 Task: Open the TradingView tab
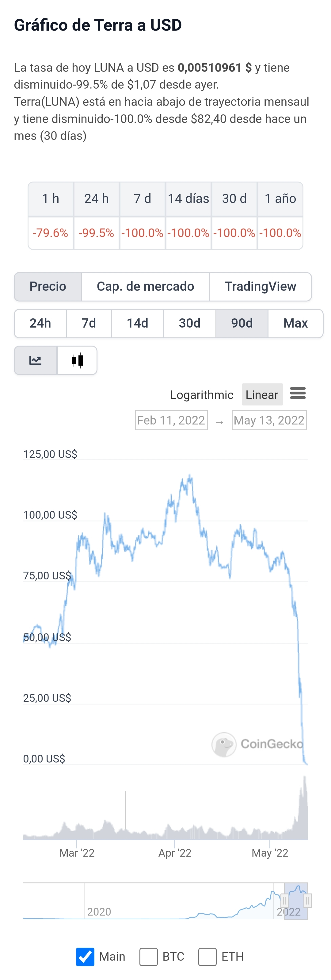(260, 286)
